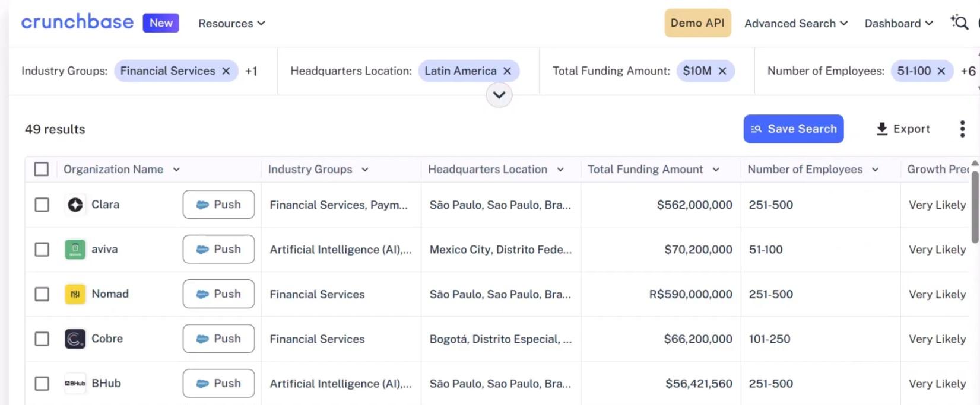
Task: Open Industry Groups column sort menu
Action: pos(365,170)
